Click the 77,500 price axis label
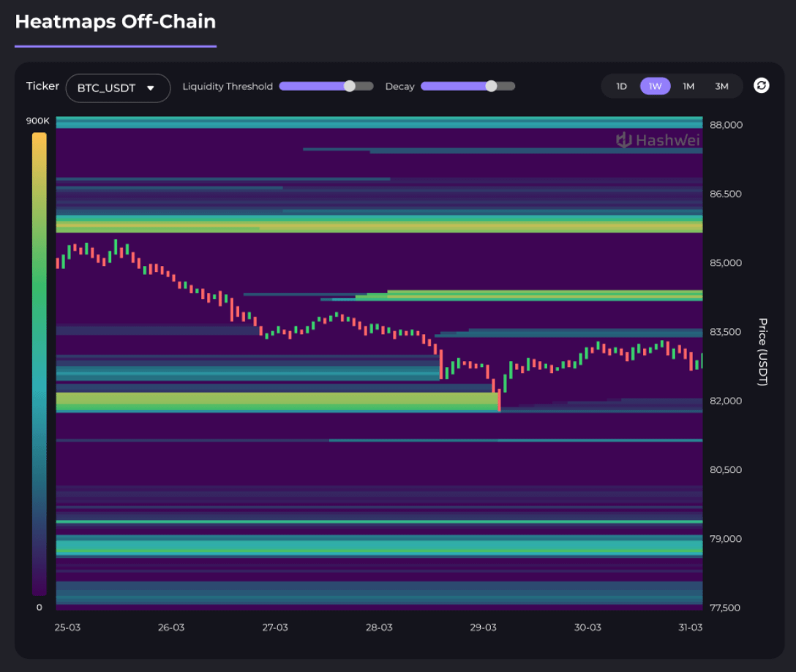The width and height of the screenshot is (796, 672). pos(726,608)
